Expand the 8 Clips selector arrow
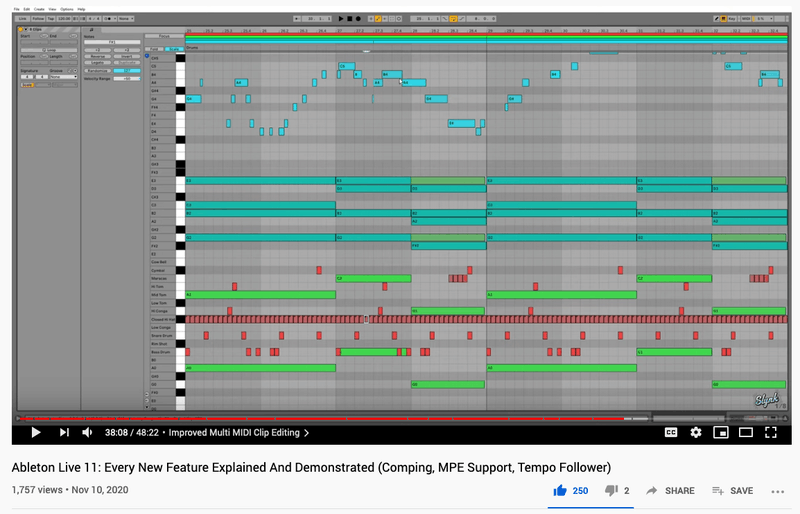The width and height of the screenshot is (800, 514). pos(26,30)
